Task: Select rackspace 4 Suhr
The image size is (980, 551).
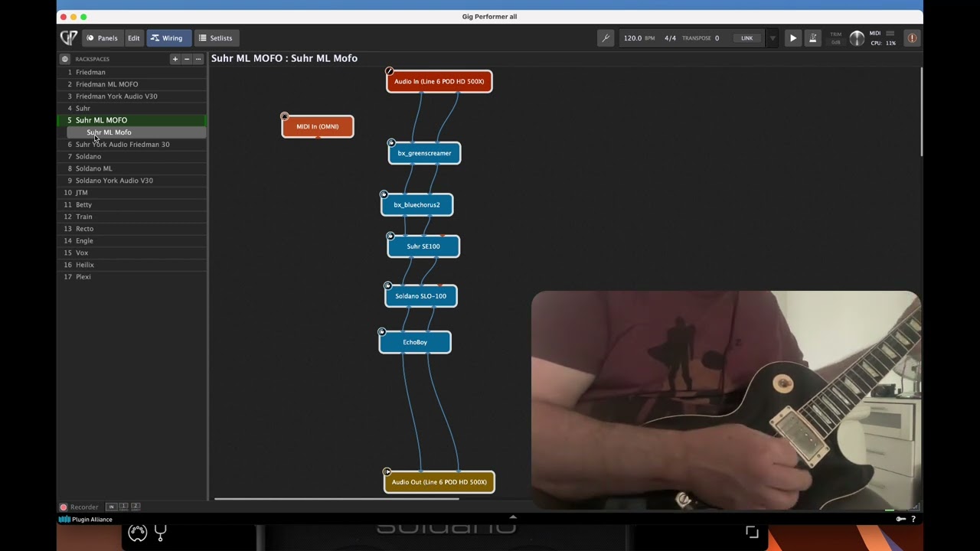Action: (132, 109)
